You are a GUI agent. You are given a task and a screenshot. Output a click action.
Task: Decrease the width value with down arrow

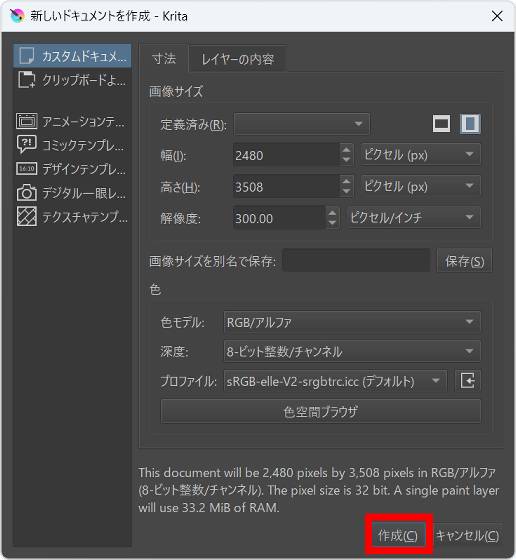pos(346,160)
